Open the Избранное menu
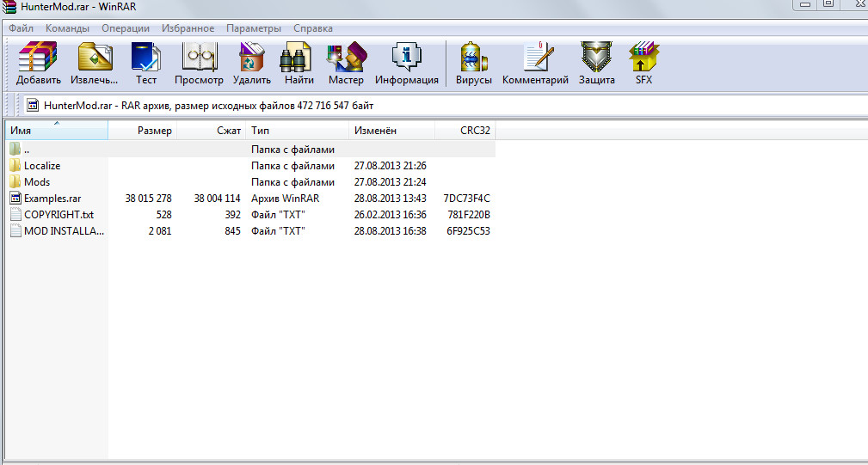868x465 pixels. 188,28
